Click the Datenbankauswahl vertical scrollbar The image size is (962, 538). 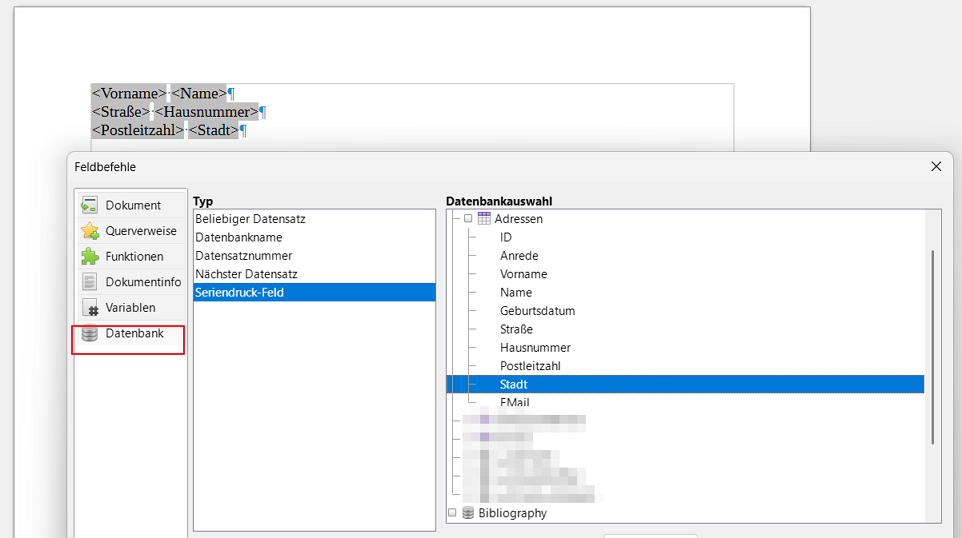[x=932, y=345]
